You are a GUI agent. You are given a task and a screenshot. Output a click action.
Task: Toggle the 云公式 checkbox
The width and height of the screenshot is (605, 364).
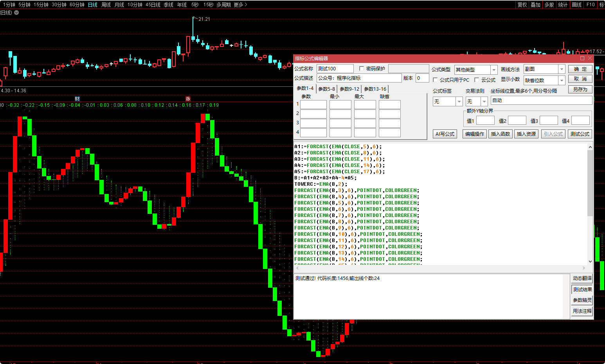pyautogui.click(x=477, y=80)
